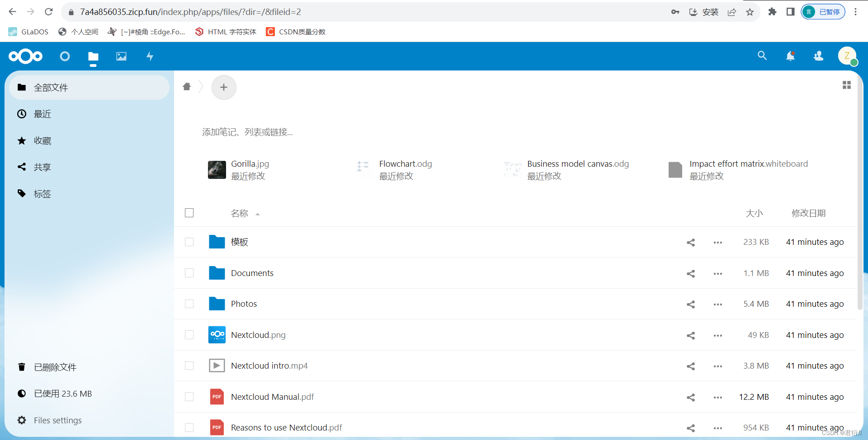Open recent file Flowchart.odg
Screen dimensions: 868x440
[394, 170]
